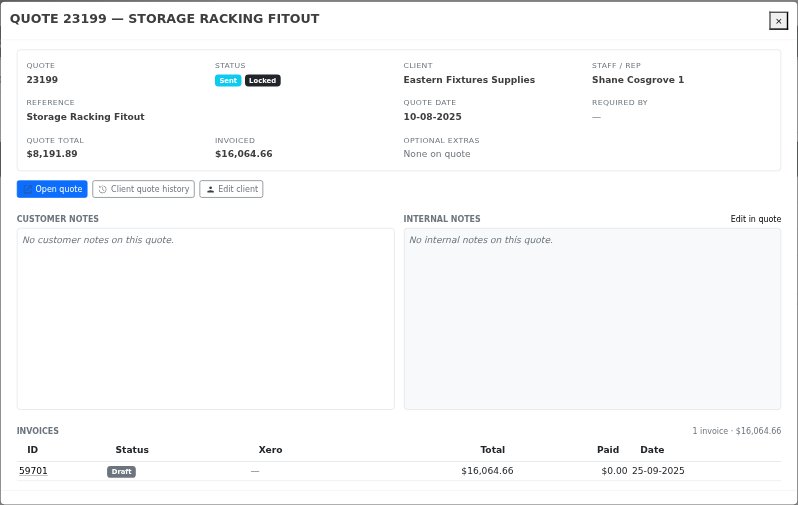View Client quote history
Image resolution: width=798 pixels, height=505 pixels.
[144, 189]
